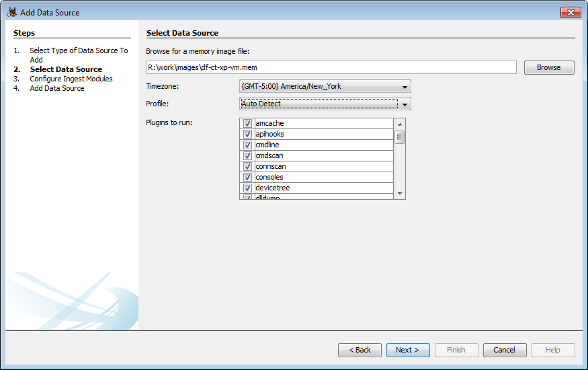Image resolution: width=588 pixels, height=370 pixels.
Task: Go back with the < Back button
Action: click(360, 350)
